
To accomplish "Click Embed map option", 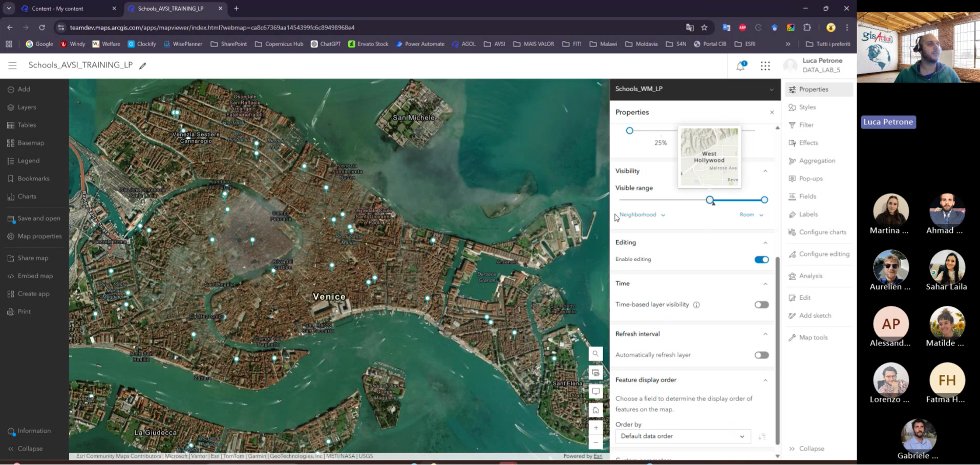I will pos(30,276).
